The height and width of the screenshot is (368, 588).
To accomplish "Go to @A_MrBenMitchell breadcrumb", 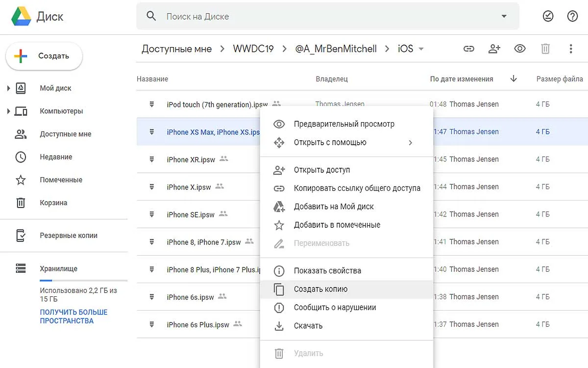I will [x=336, y=49].
